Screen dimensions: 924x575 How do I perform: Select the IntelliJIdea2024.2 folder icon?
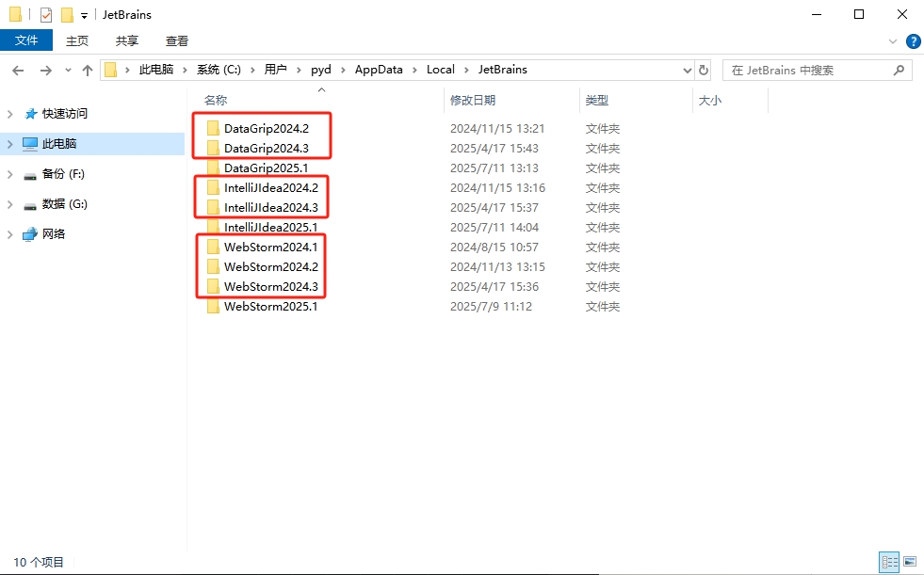click(213, 187)
